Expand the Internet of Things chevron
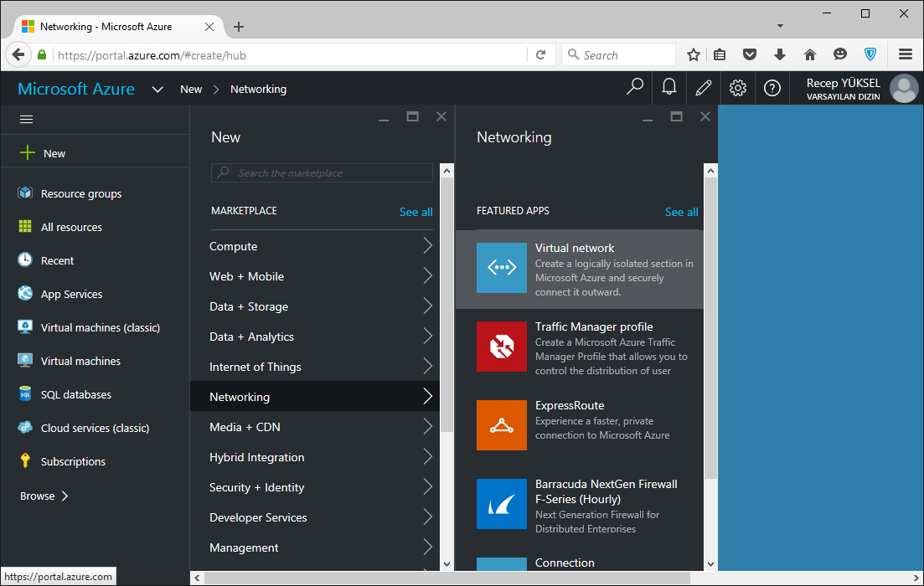 [x=428, y=367]
